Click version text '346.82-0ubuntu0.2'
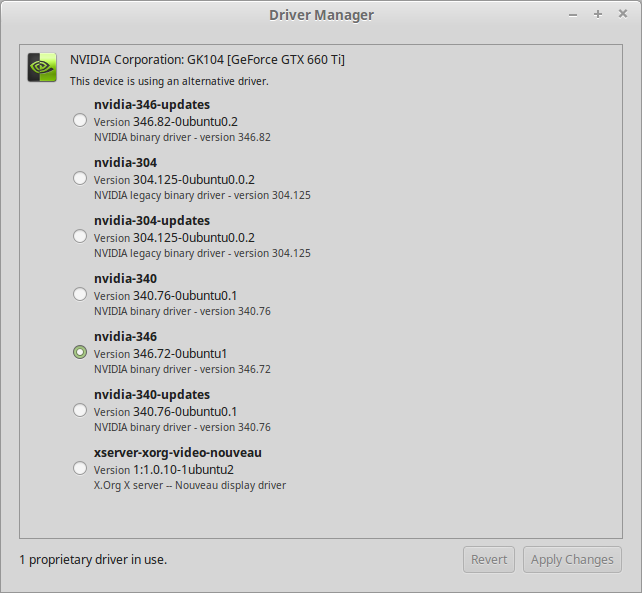This screenshot has width=642, height=593. (185, 122)
